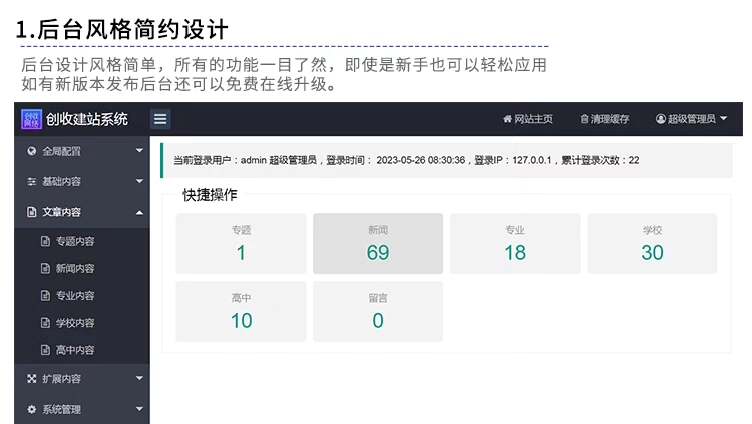
Task: Open the 高中 card showing 10
Action: pyautogui.click(x=241, y=312)
